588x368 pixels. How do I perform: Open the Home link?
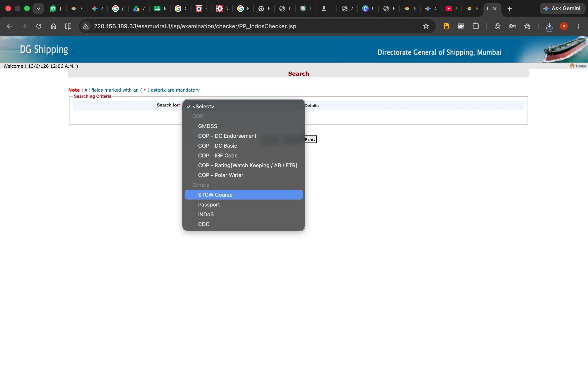pos(581,66)
